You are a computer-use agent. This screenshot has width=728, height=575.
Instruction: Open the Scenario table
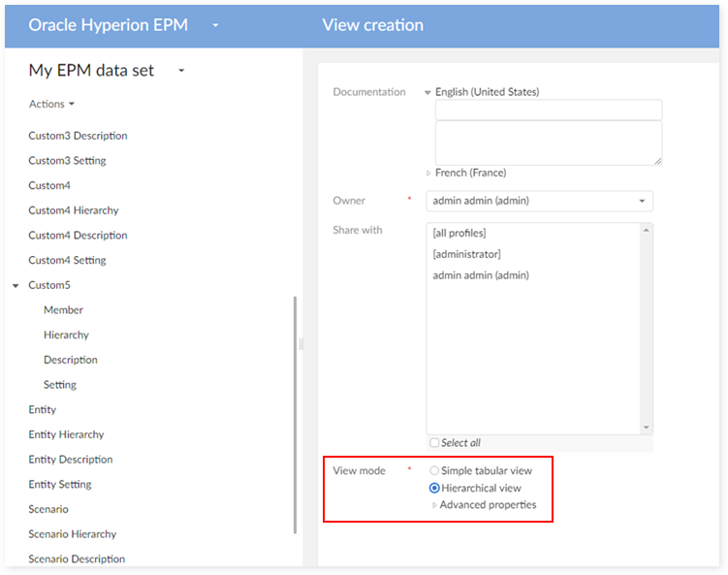48,509
